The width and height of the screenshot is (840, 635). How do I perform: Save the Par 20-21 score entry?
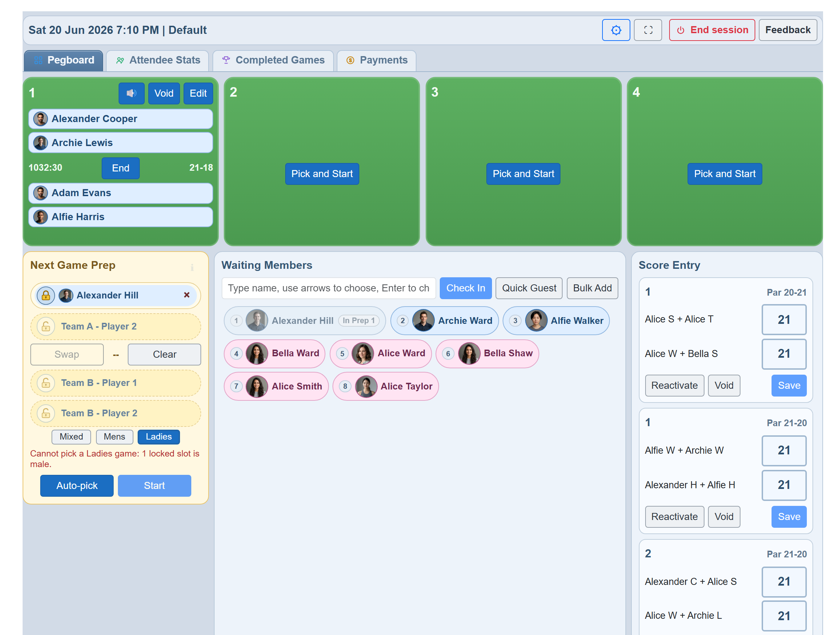point(789,386)
